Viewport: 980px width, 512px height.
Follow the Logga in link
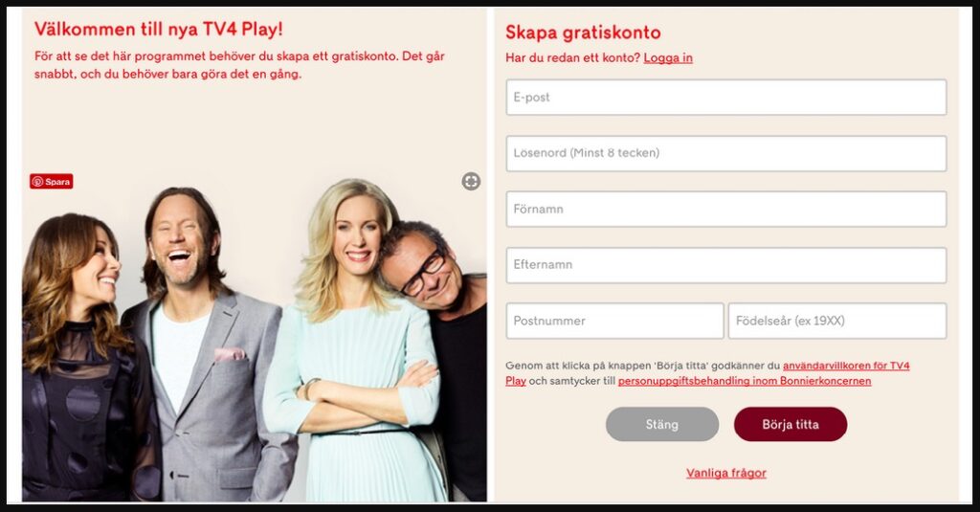[668, 57]
